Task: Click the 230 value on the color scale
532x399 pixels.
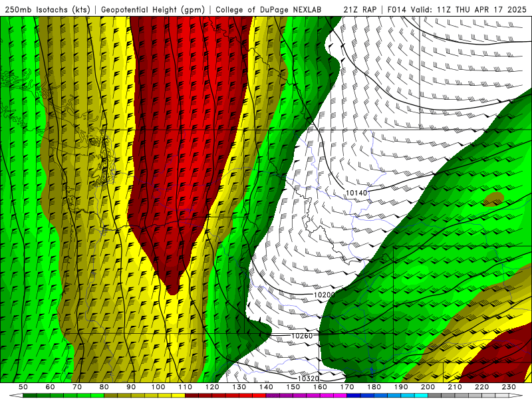Action: (509, 387)
